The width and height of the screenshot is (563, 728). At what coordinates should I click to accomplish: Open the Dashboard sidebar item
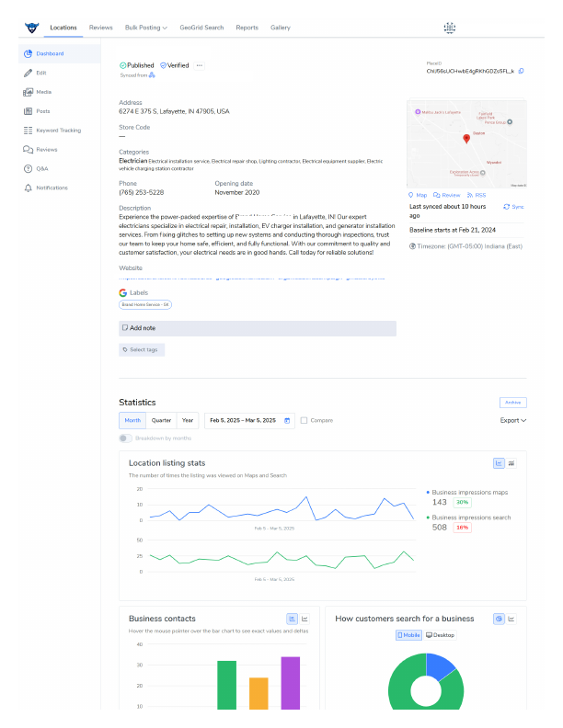[60, 54]
